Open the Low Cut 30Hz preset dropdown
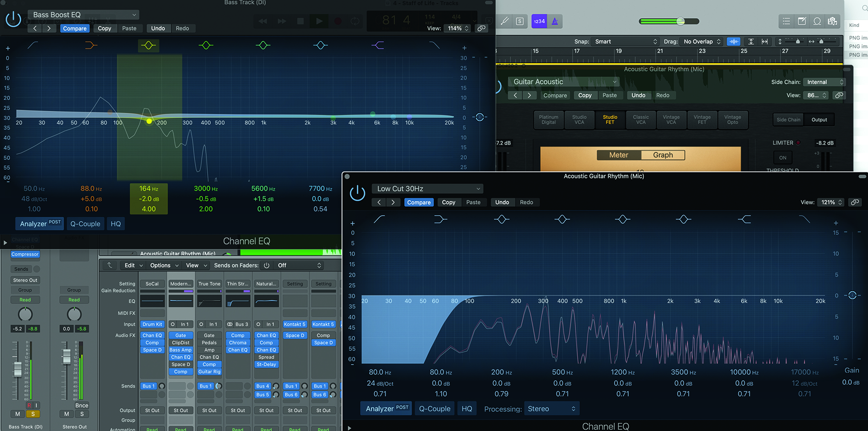The image size is (868, 431). 427,189
